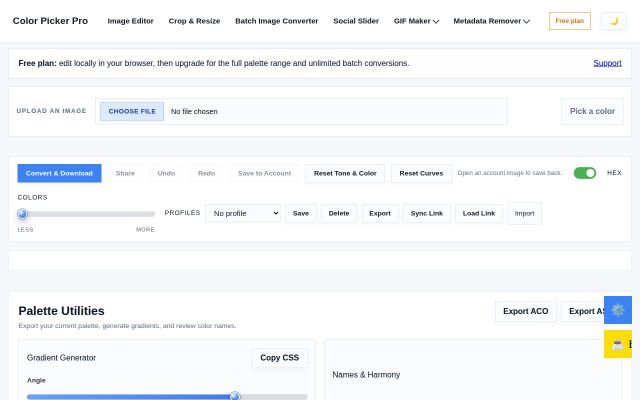The width and height of the screenshot is (640, 400).
Task: Expand the GIF Maker menu chevron
Action: click(436, 21)
